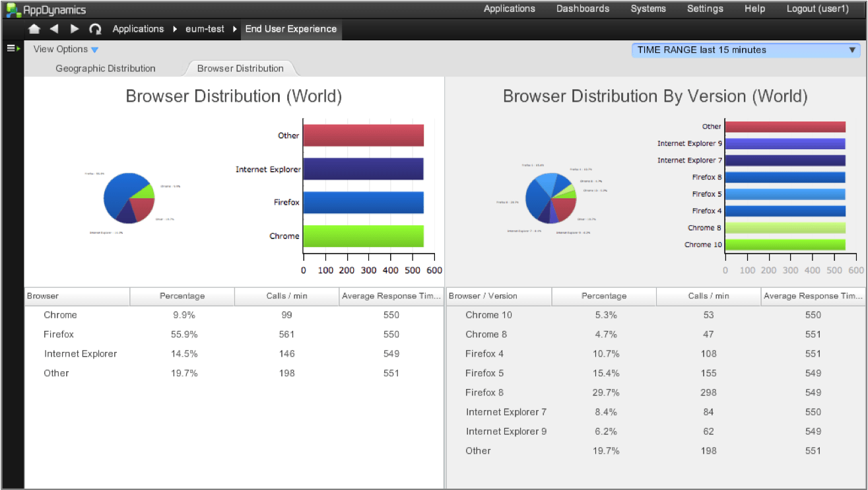Click the browser distribution pie chart
868x490 pixels.
point(128,197)
